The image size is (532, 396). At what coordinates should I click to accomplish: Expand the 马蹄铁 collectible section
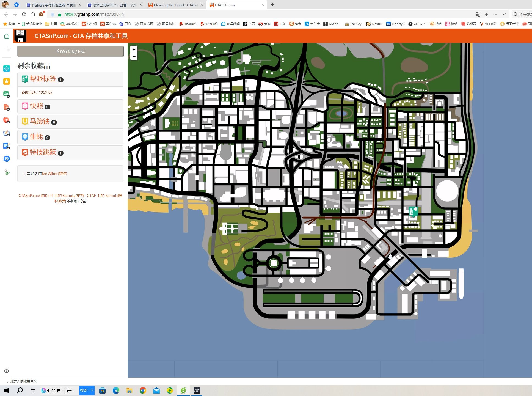coord(70,122)
